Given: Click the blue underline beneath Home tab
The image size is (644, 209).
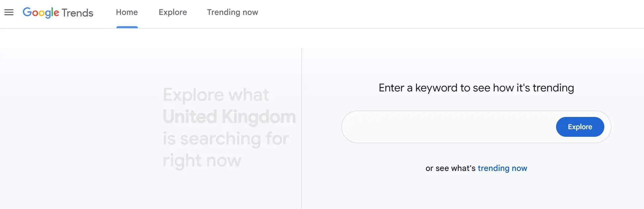Looking at the screenshot, I should [127, 27].
